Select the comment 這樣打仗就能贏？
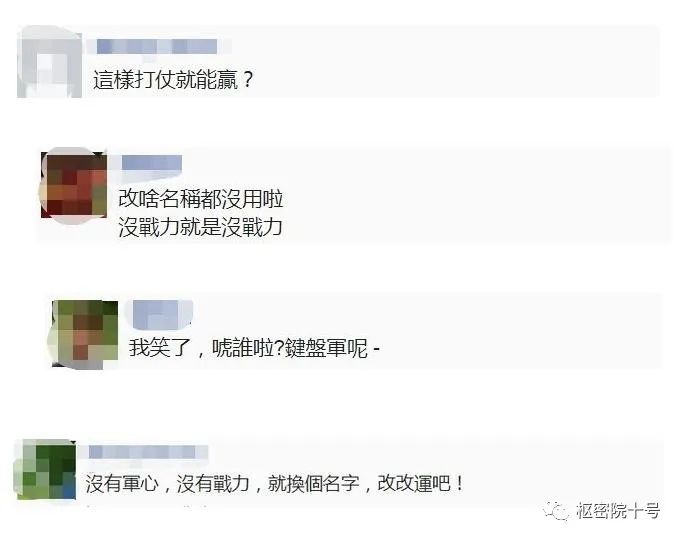682x540 pixels. click(x=173, y=80)
